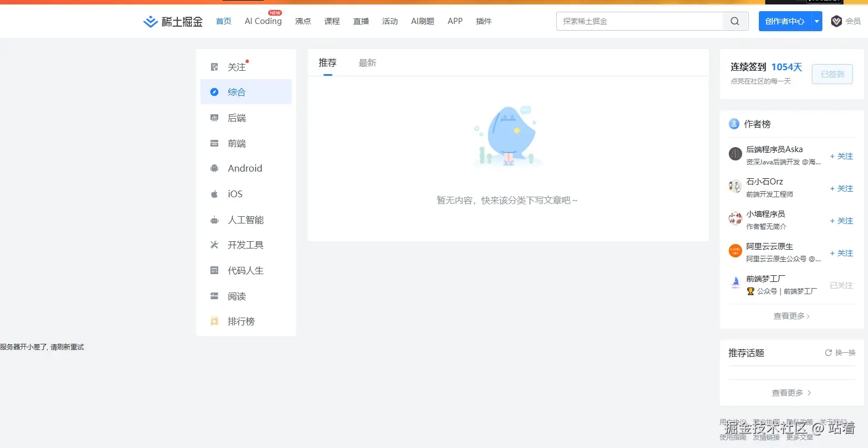
Task: Click the 后端 sidebar icon
Action: coord(214,118)
